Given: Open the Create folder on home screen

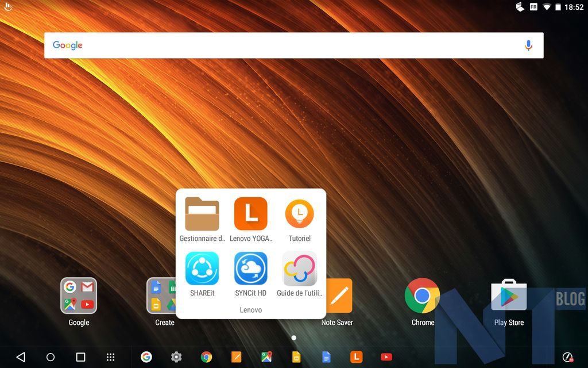Looking at the screenshot, I should [161, 296].
